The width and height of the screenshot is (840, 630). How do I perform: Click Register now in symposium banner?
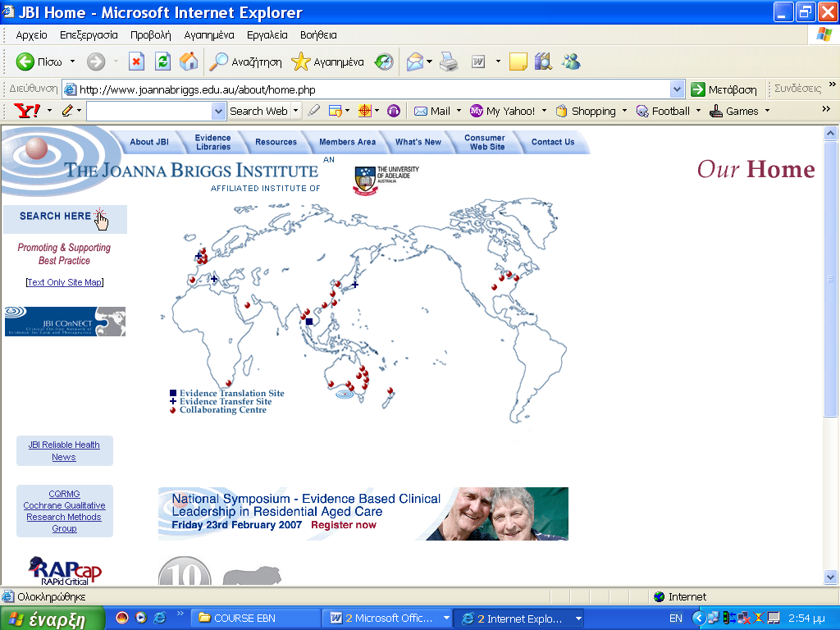click(x=344, y=525)
